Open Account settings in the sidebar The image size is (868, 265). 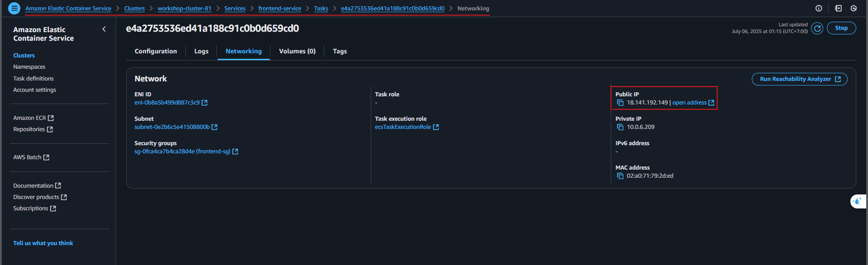coord(35,90)
